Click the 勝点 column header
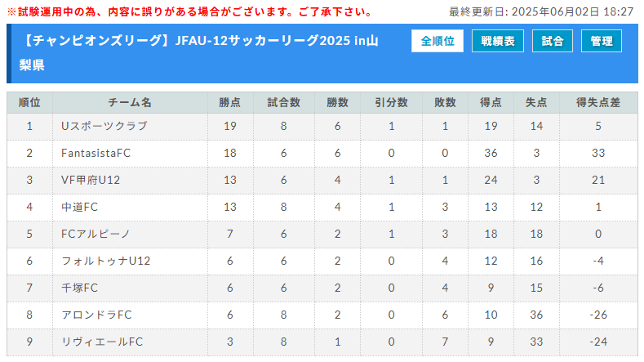Viewport: 644px width, 362px height. click(x=229, y=103)
